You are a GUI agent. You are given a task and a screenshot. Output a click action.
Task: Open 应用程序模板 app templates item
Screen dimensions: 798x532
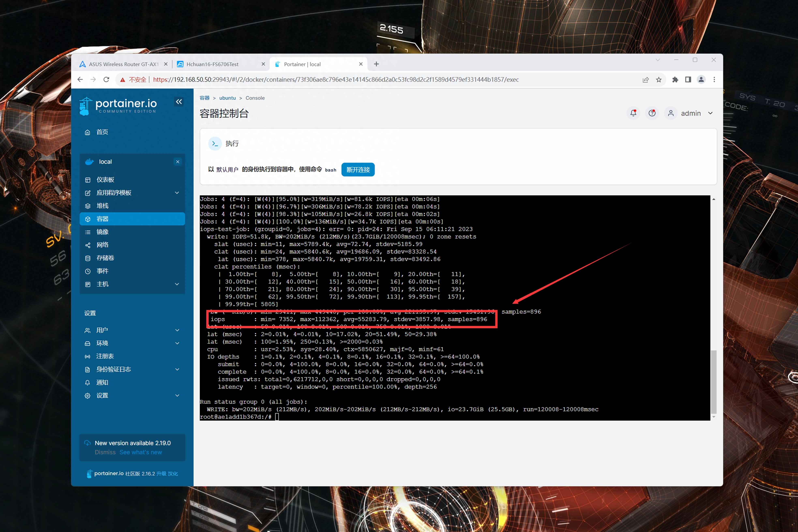coord(114,193)
